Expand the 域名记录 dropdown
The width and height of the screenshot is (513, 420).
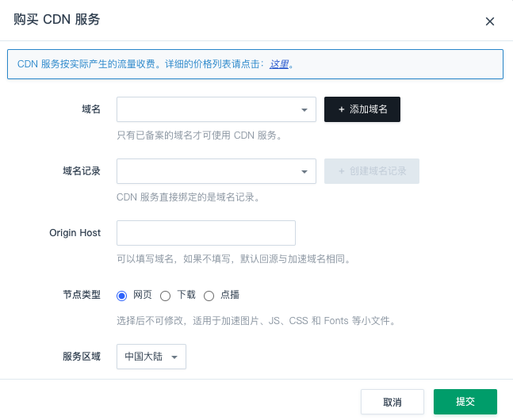click(x=216, y=171)
